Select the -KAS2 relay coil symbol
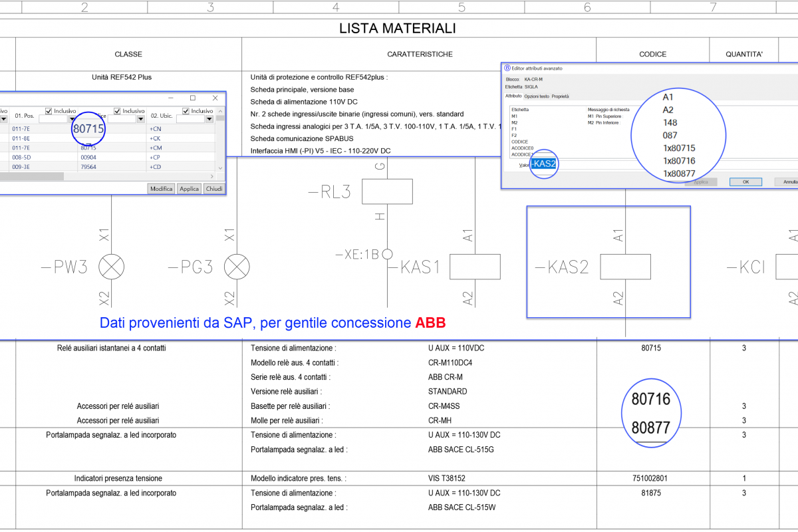Viewport: 798px width, 532px height. click(625, 267)
